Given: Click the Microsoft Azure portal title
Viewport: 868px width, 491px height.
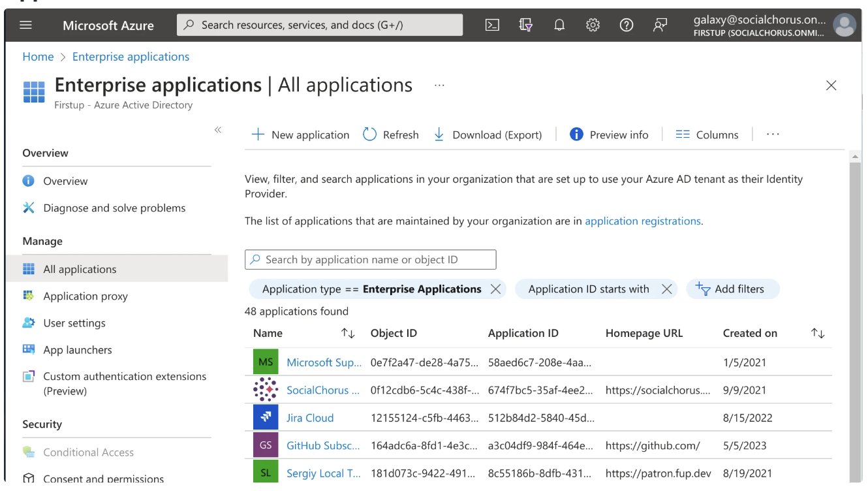Looking at the screenshot, I should click(108, 25).
